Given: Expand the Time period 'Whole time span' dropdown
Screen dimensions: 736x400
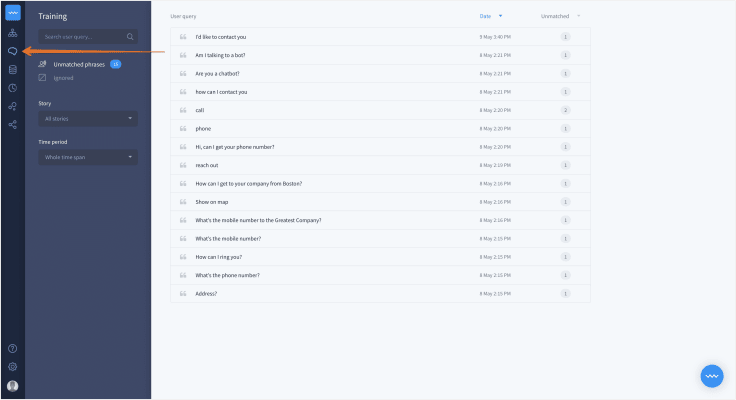Looking at the screenshot, I should [88, 157].
